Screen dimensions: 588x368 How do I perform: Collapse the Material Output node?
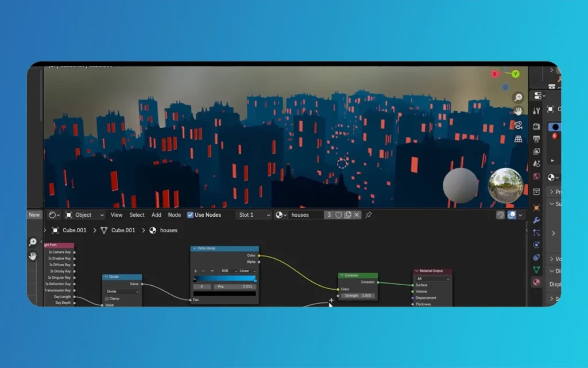[416, 271]
